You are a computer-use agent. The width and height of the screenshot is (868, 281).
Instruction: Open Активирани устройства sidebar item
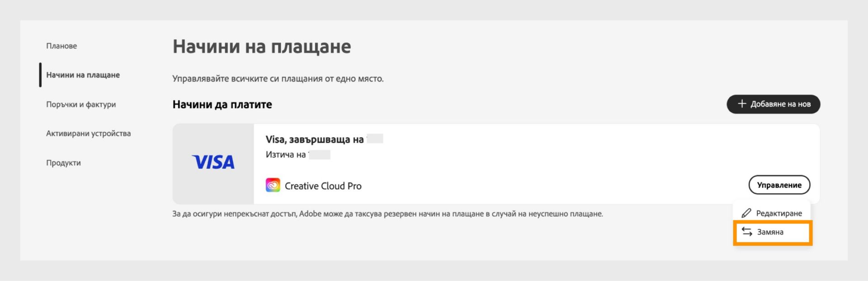(x=88, y=133)
